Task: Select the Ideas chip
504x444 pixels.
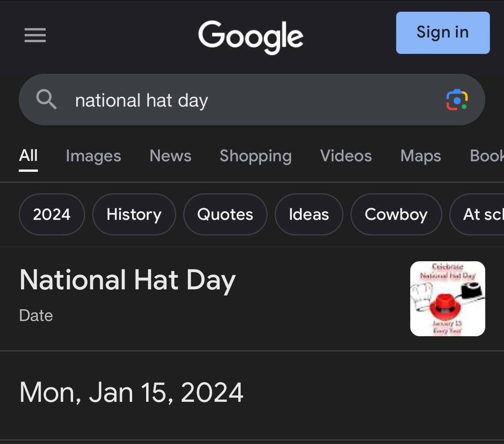Action: click(x=309, y=214)
